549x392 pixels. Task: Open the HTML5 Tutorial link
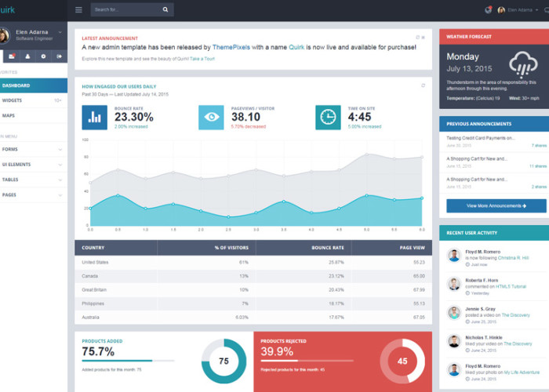coord(511,287)
